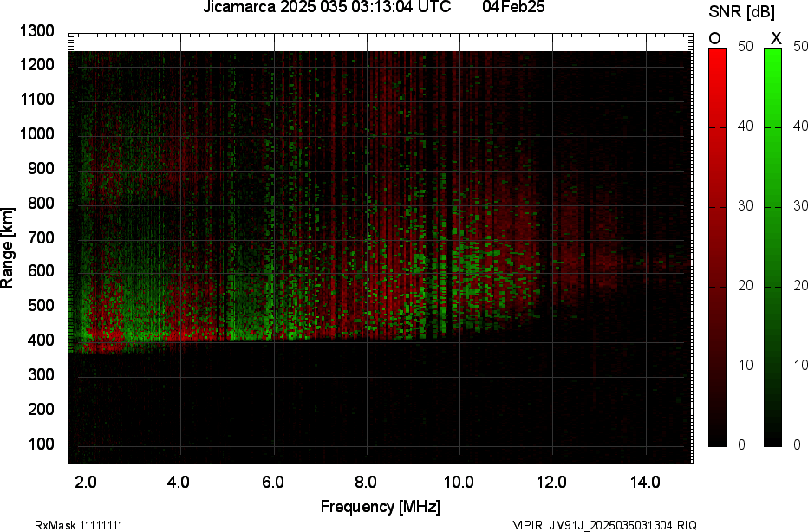The image size is (808, 532).
Task: Click the 14.0 tick on frequency axis
Action: (x=646, y=482)
